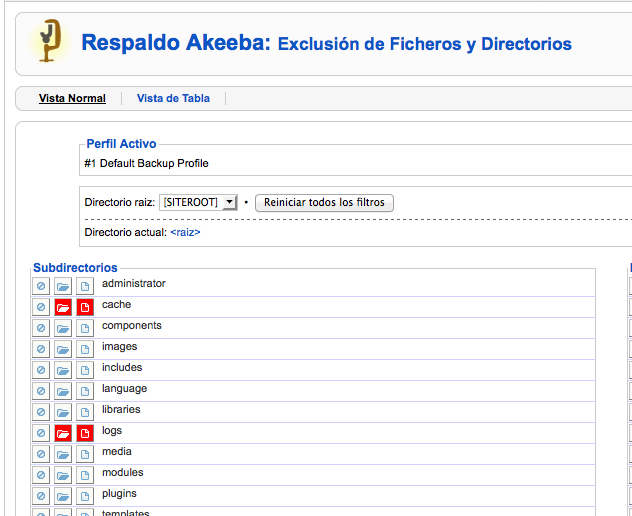Toggle skip-files page icon for images
632x516 pixels.
pyautogui.click(x=85, y=349)
